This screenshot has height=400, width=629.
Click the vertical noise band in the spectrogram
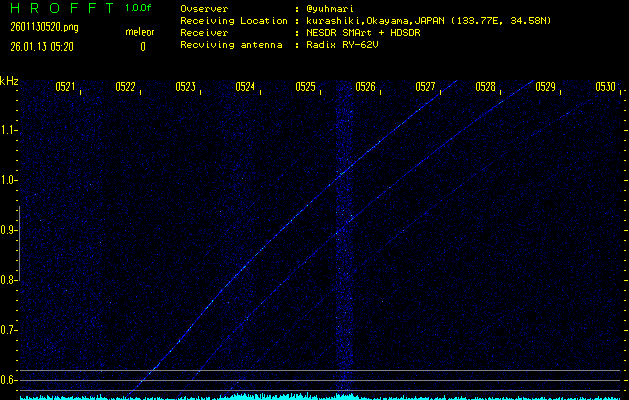[x=345, y=240]
